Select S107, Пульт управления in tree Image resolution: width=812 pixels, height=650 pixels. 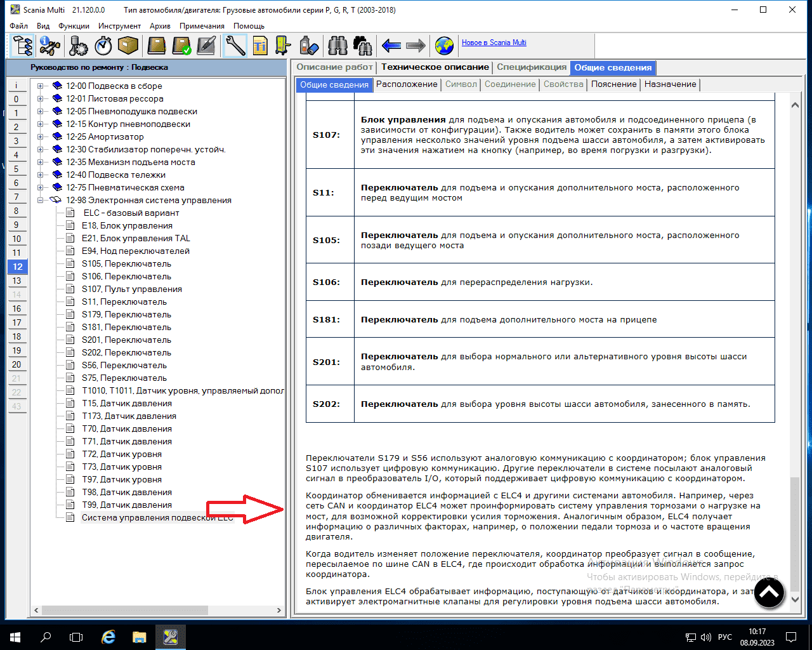pos(131,289)
